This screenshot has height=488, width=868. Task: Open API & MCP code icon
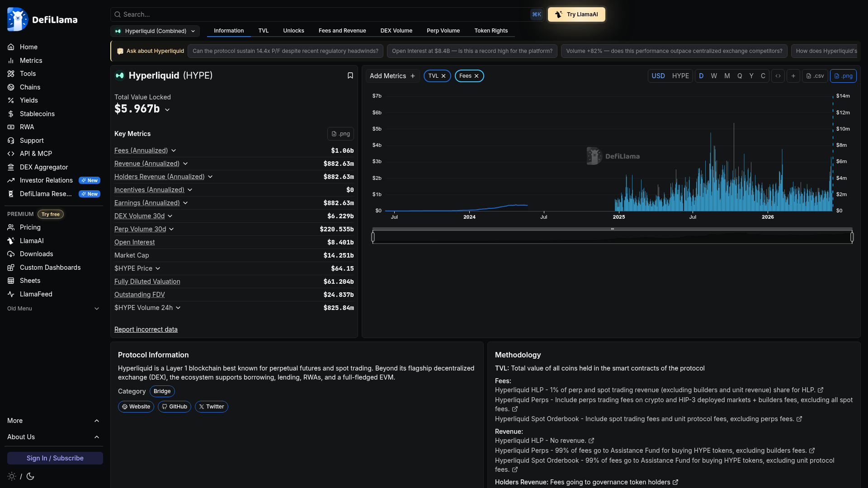11,154
